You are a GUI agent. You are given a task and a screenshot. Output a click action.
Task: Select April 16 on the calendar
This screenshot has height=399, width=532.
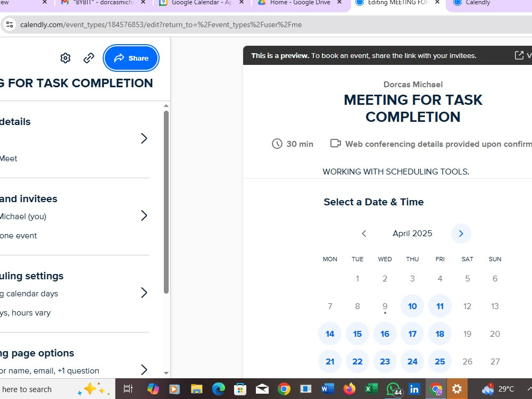coord(385,334)
